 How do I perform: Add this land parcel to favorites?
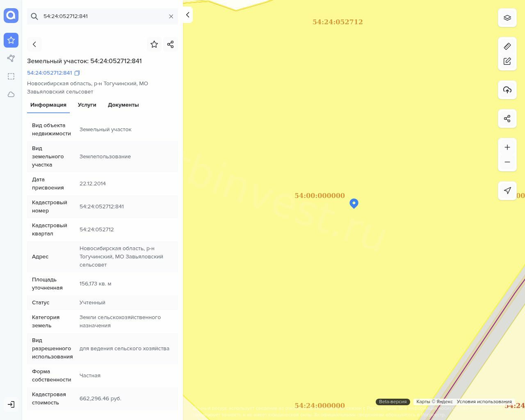(154, 44)
